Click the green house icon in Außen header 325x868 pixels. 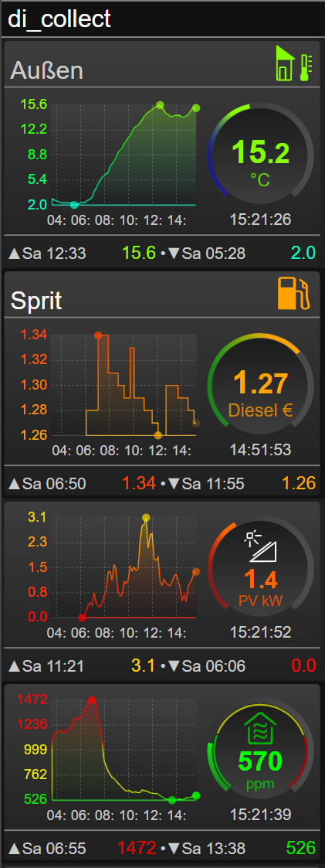click(285, 63)
